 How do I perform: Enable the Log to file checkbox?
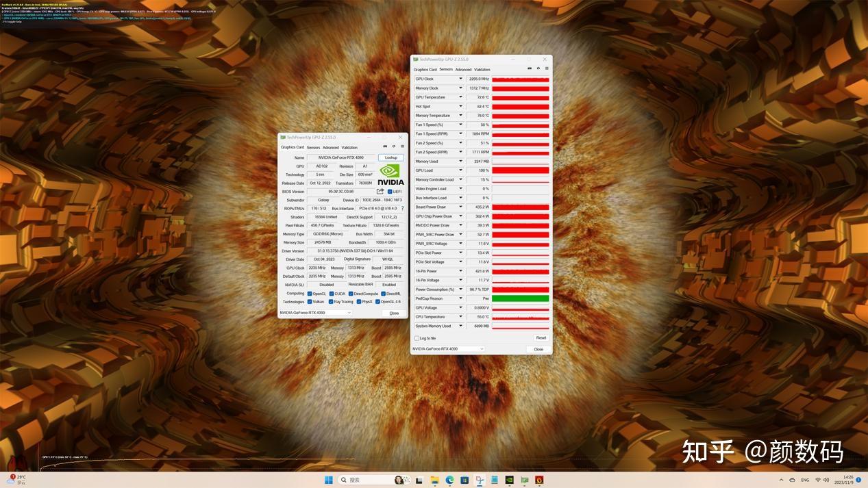tap(417, 338)
